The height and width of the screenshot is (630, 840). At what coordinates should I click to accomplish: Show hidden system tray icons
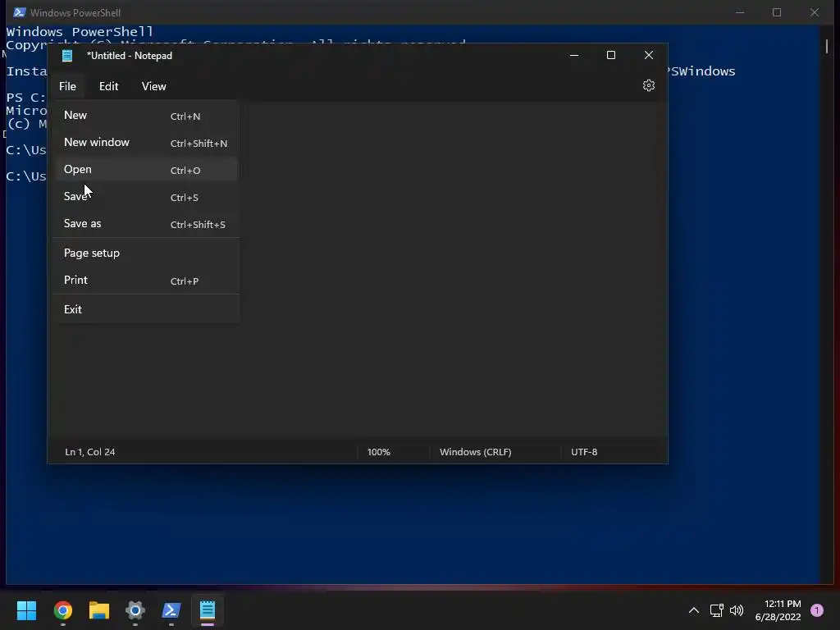(x=694, y=610)
